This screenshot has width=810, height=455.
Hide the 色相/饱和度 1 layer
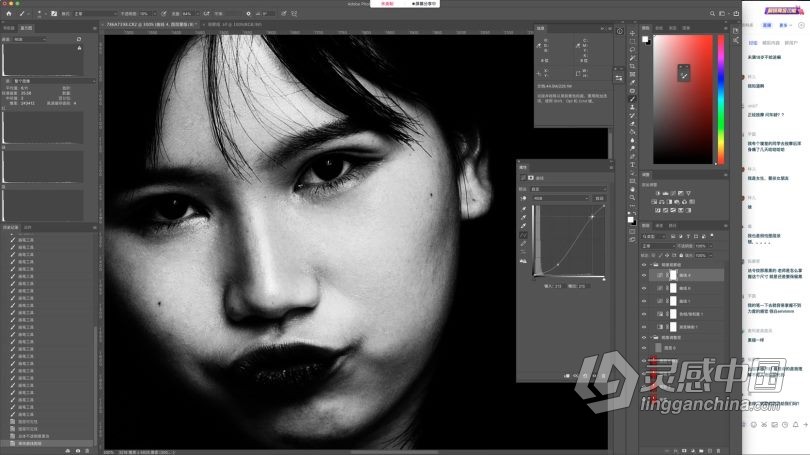[x=644, y=314]
